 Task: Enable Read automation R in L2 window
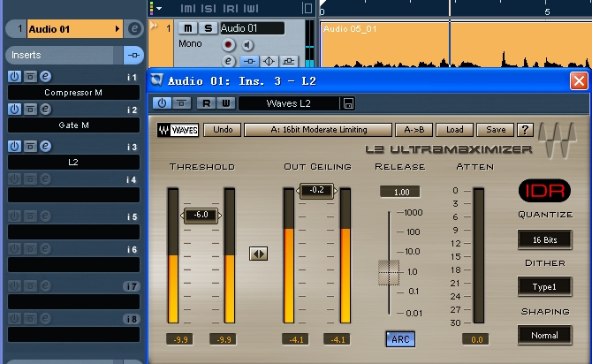point(206,103)
